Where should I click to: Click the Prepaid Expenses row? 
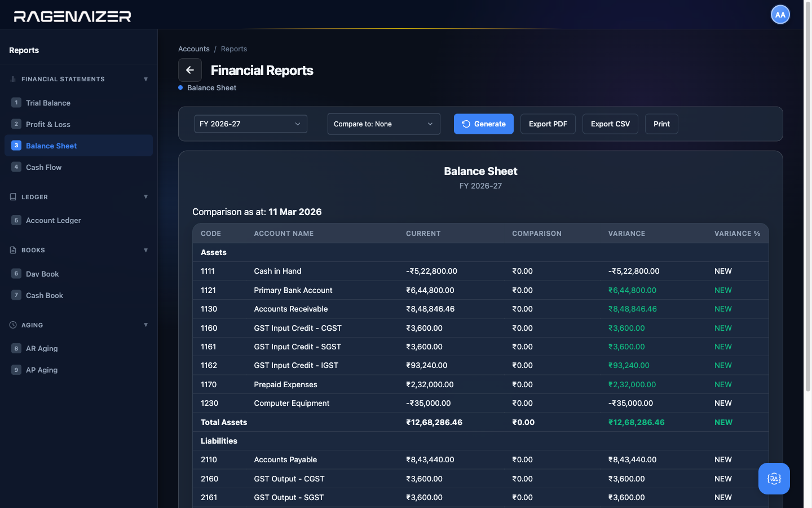(x=480, y=384)
